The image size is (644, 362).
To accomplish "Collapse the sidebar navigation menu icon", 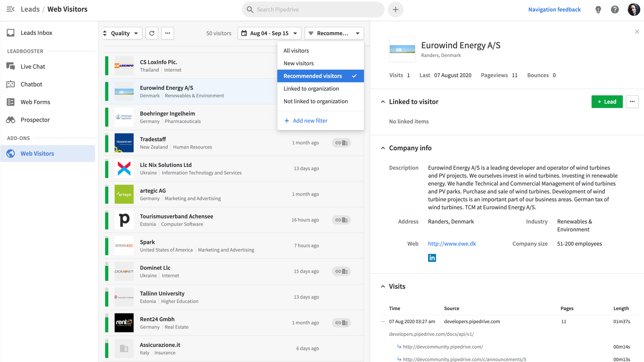I will 10,9.
